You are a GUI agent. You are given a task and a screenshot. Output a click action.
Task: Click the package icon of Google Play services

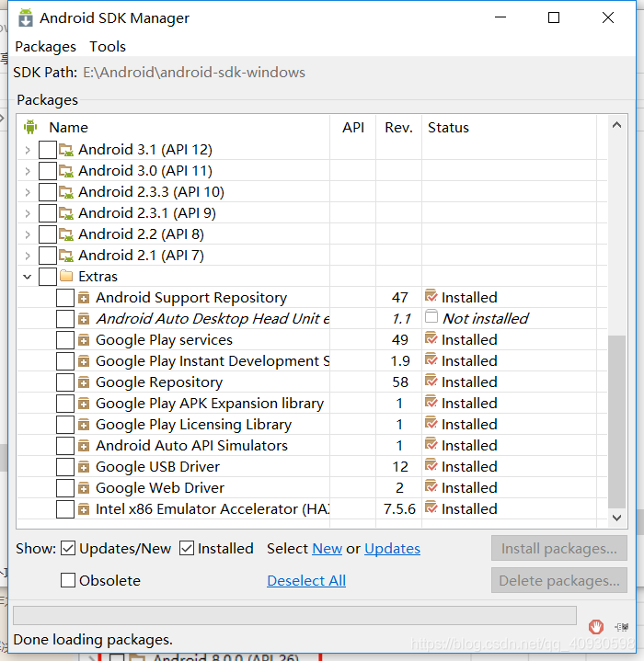[84, 340]
